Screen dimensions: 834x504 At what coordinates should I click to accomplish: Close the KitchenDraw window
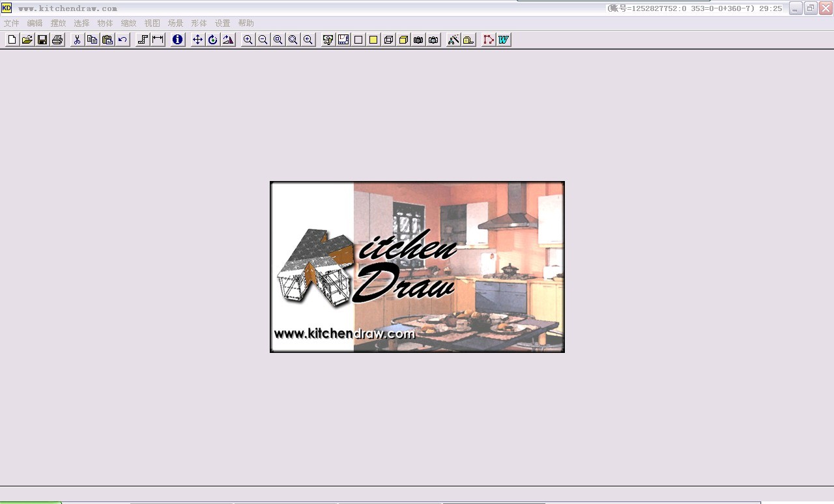coord(826,8)
